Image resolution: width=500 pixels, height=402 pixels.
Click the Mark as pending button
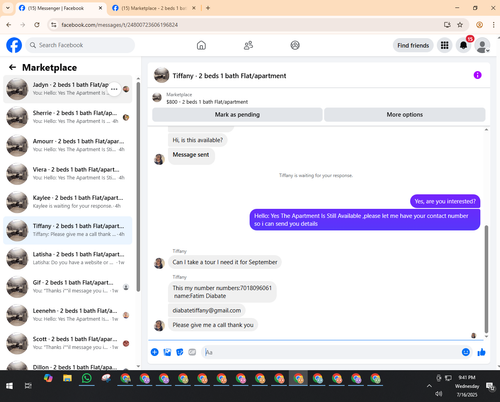(x=237, y=114)
